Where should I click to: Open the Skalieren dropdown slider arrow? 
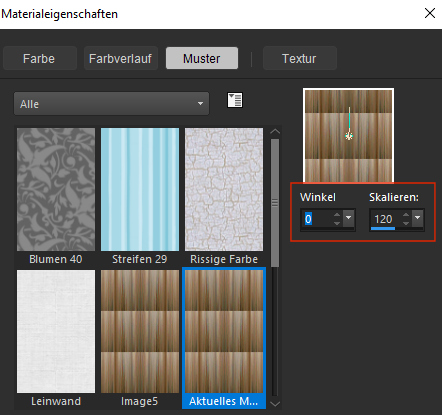click(418, 218)
